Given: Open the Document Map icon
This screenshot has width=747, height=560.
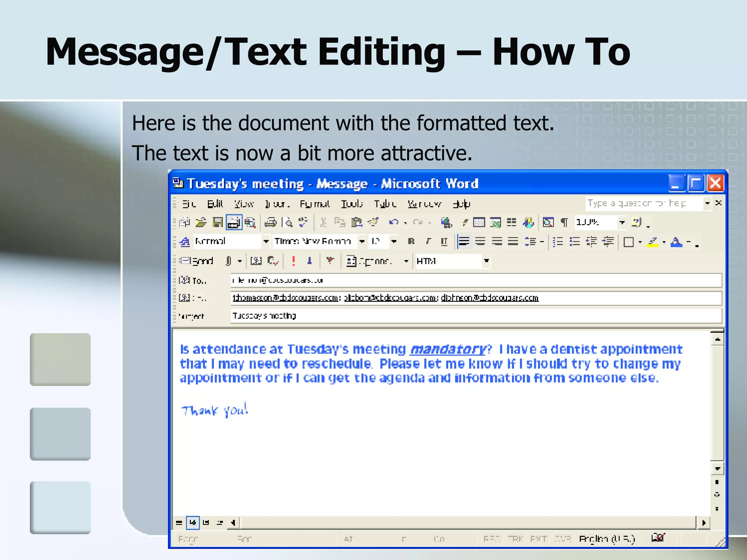Looking at the screenshot, I should tap(548, 222).
